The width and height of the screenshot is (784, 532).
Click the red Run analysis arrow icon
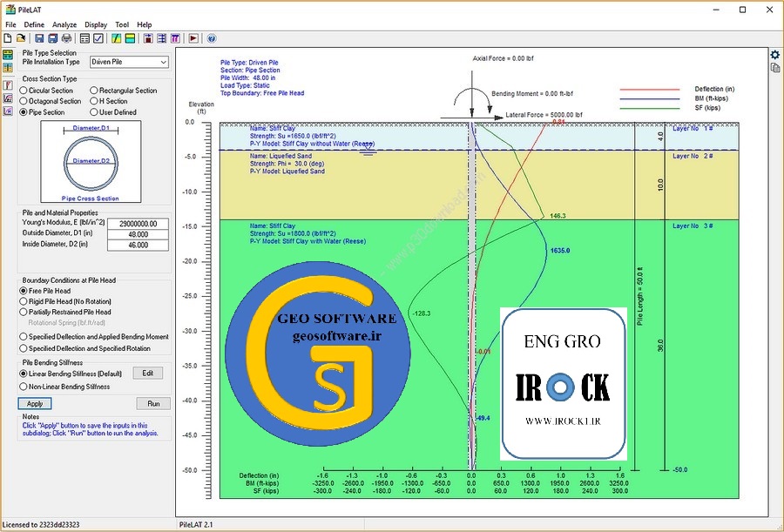pyautogui.click(x=193, y=38)
